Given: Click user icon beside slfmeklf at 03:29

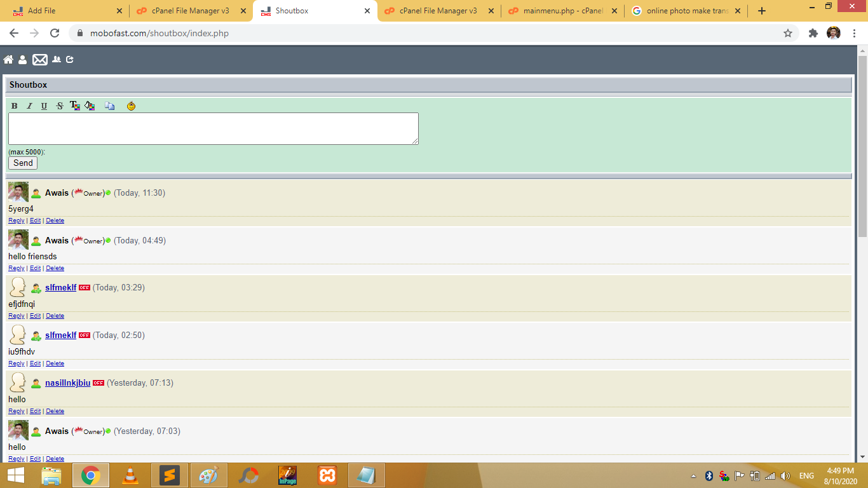Looking at the screenshot, I should coord(36,288).
